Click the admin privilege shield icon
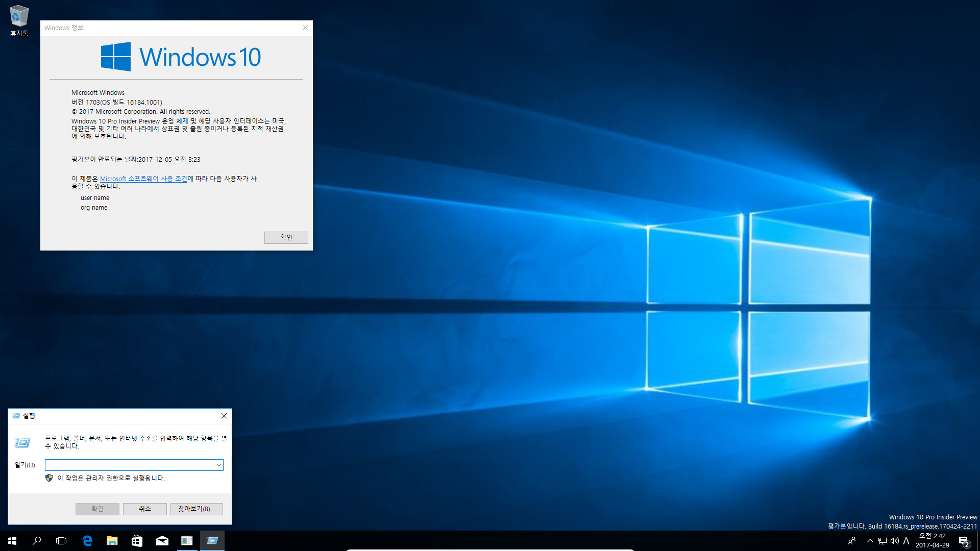Screen dimensions: 980x551 point(49,478)
